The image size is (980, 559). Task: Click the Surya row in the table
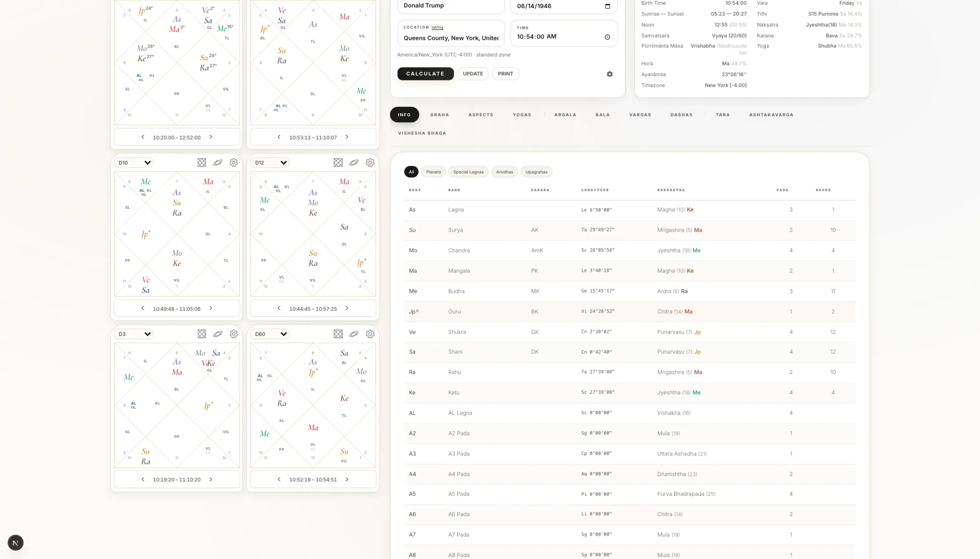coord(630,230)
